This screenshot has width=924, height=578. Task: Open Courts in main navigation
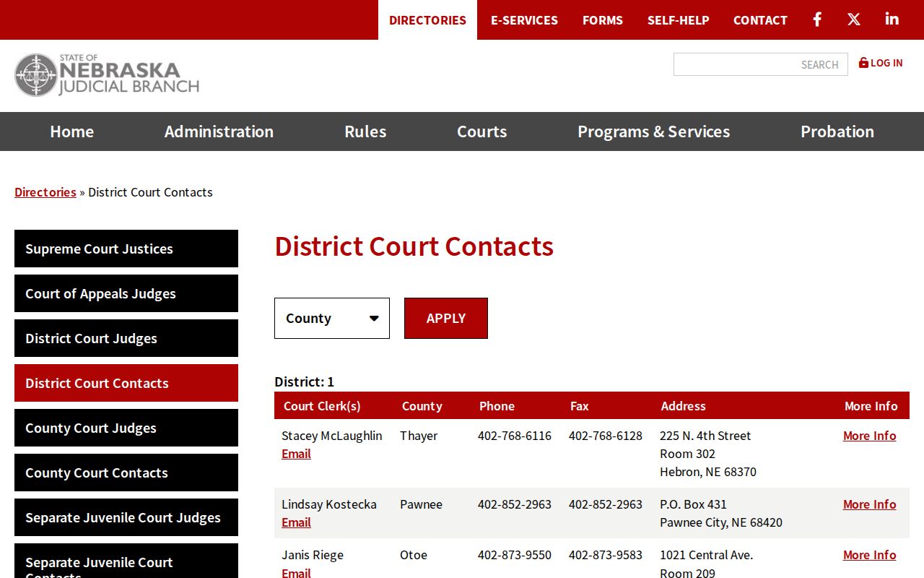click(482, 131)
